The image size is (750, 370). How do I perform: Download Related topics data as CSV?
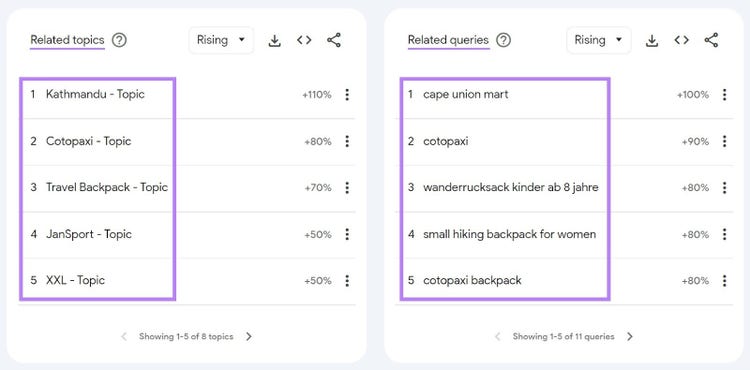tap(274, 41)
